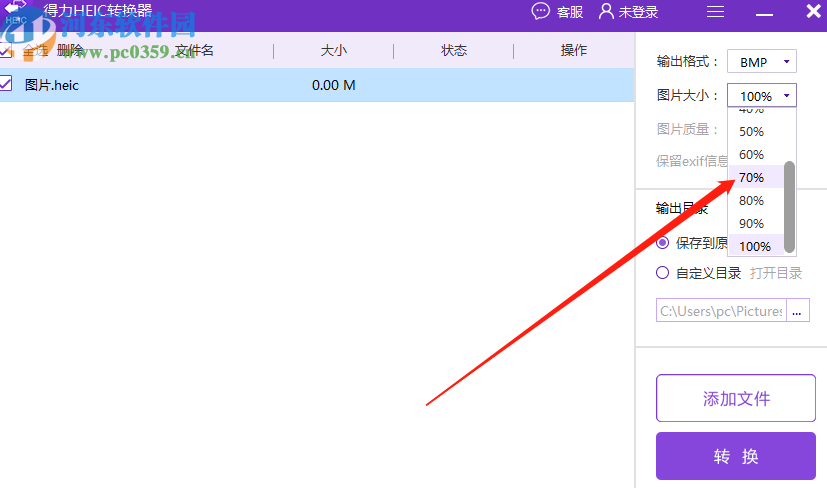The height and width of the screenshot is (488, 827).
Task: Click the 转换 convert button
Action: pyautogui.click(x=736, y=456)
